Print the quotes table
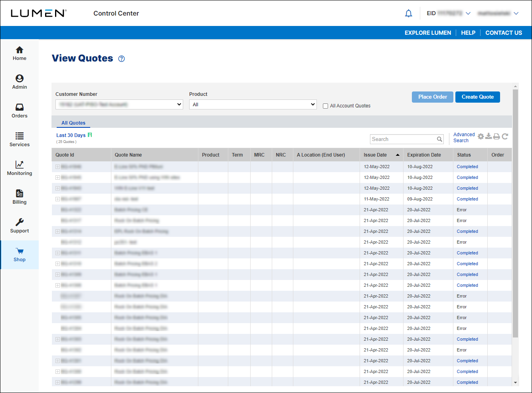Screen dimensions: 532x393 (x=496, y=137)
